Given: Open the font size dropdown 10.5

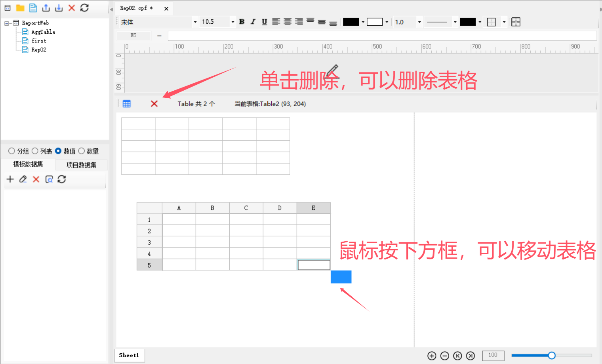Looking at the screenshot, I should pos(232,22).
